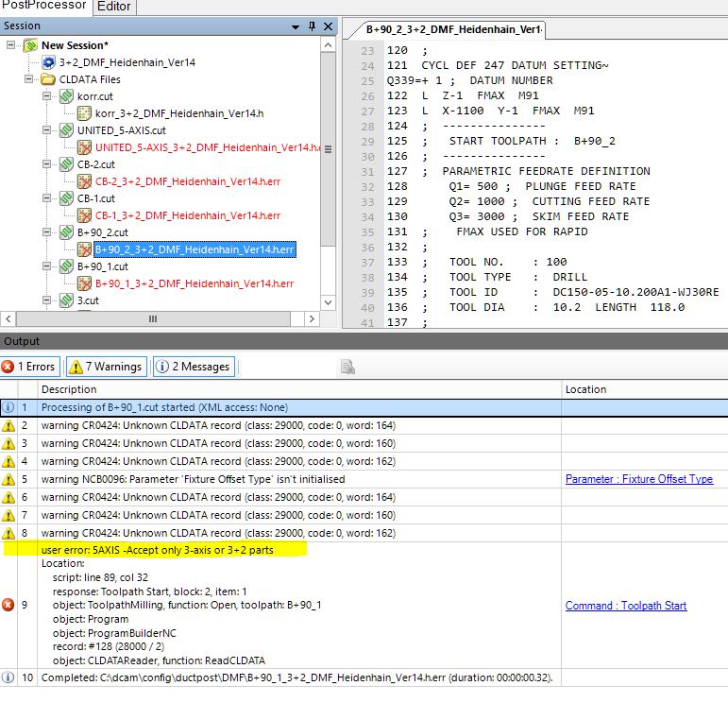Click the UNITED_5-AXIS error output icon
This screenshot has height=703, width=728.
[84, 147]
